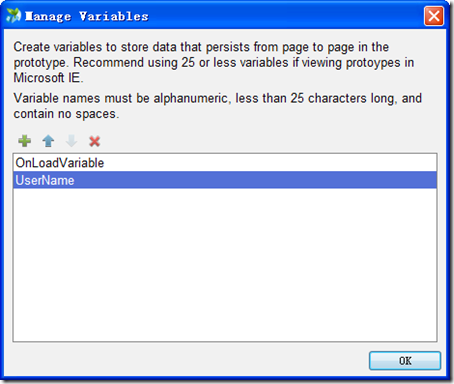Close the Manage Variables dialog
454x384 pixels.
coord(434,16)
